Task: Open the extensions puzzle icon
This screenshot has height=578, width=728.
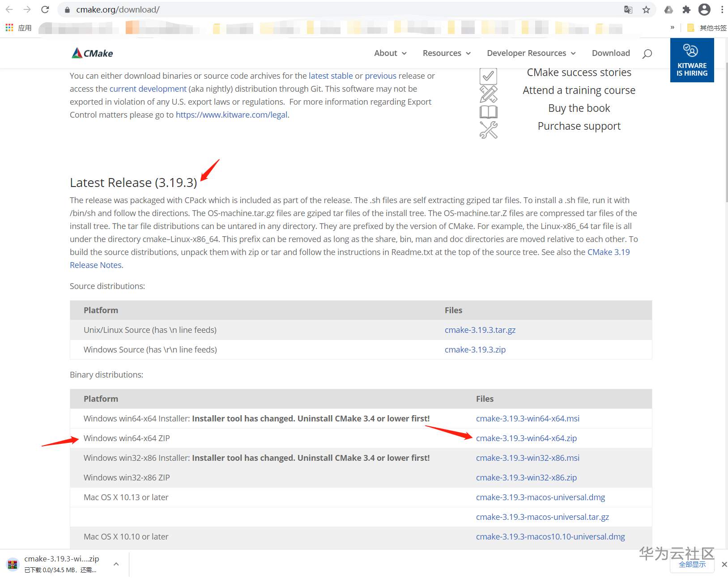Action: [686, 9]
